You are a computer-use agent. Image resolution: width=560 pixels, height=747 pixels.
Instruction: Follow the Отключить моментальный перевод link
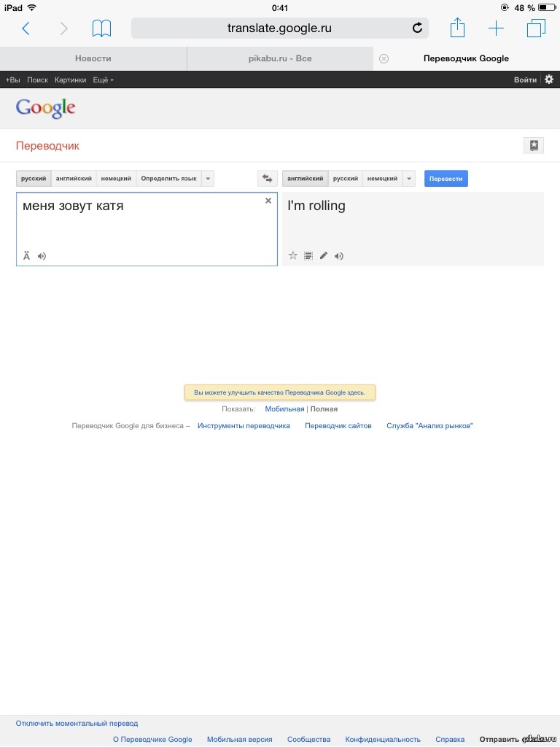click(77, 723)
